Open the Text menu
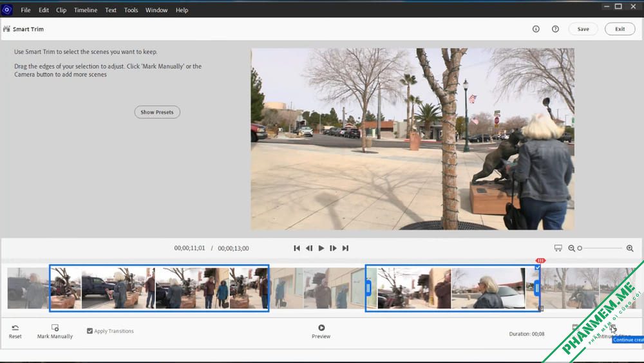Image resolution: width=644 pixels, height=363 pixels. (x=111, y=10)
